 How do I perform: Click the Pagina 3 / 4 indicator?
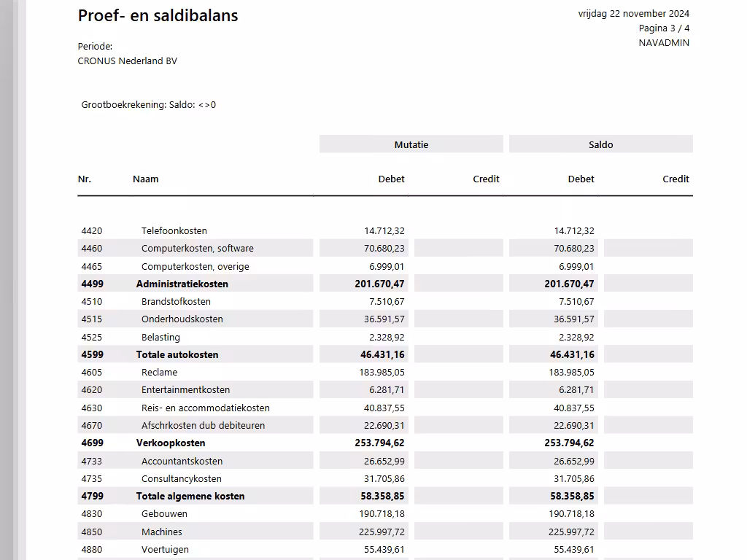[x=664, y=28]
